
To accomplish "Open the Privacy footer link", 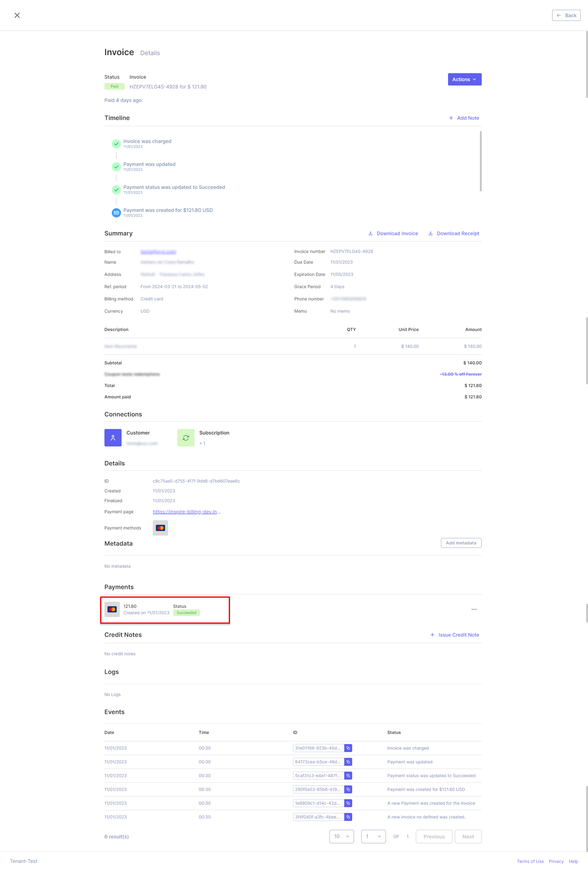I will click(556, 861).
